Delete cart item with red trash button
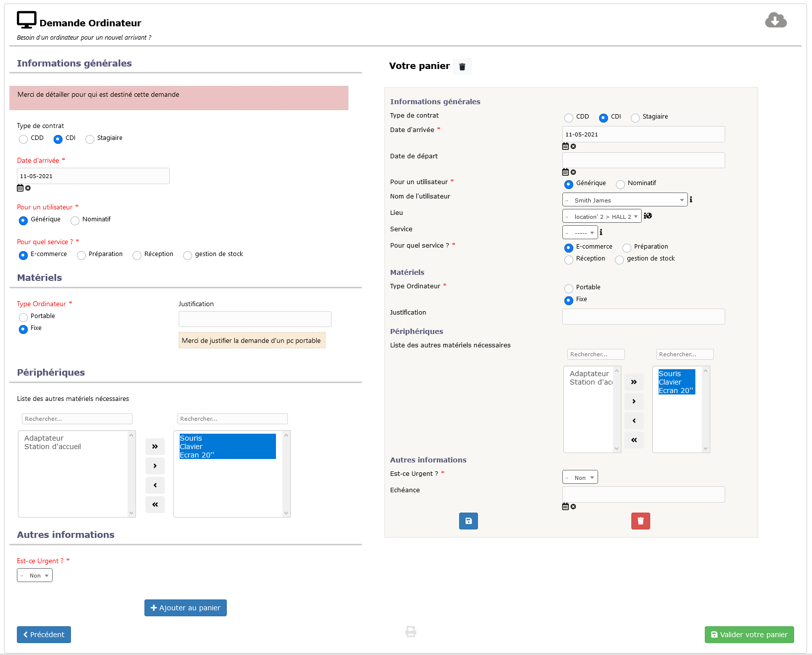Image resolution: width=812 pixels, height=655 pixels. point(641,521)
